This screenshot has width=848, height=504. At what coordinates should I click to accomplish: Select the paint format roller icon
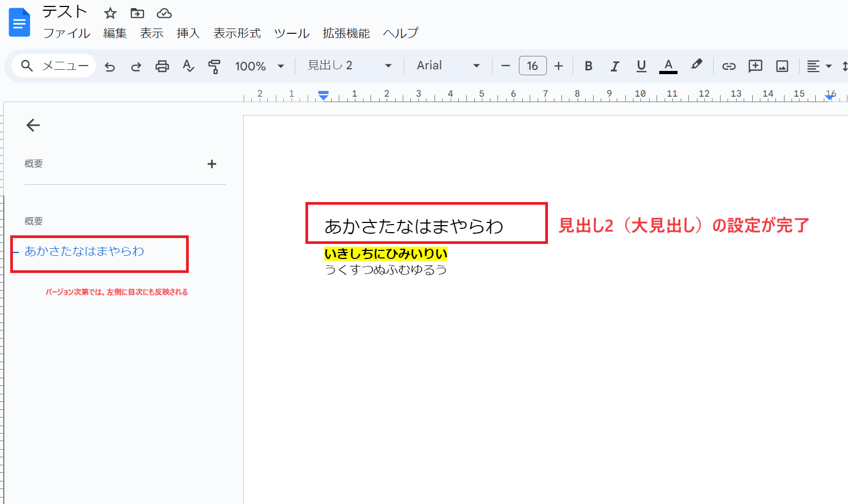pyautogui.click(x=214, y=66)
